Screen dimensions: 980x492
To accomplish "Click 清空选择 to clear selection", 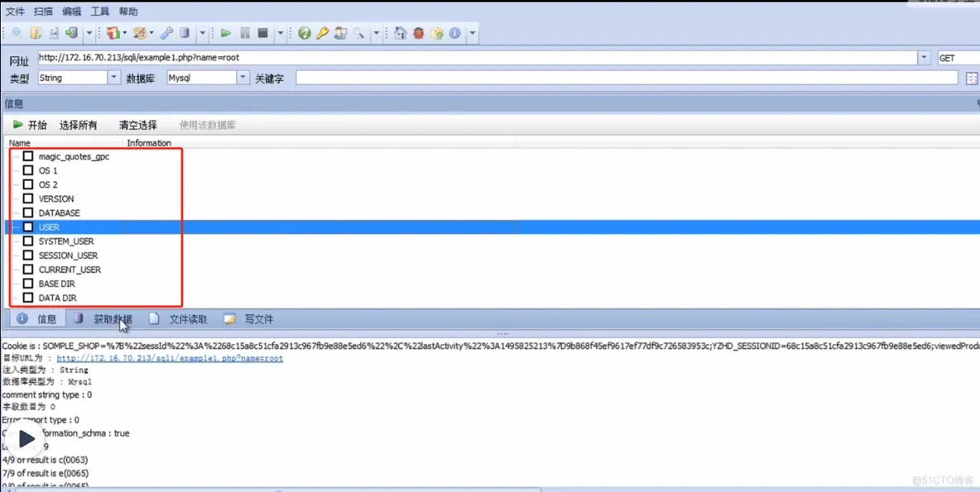I will click(x=138, y=125).
